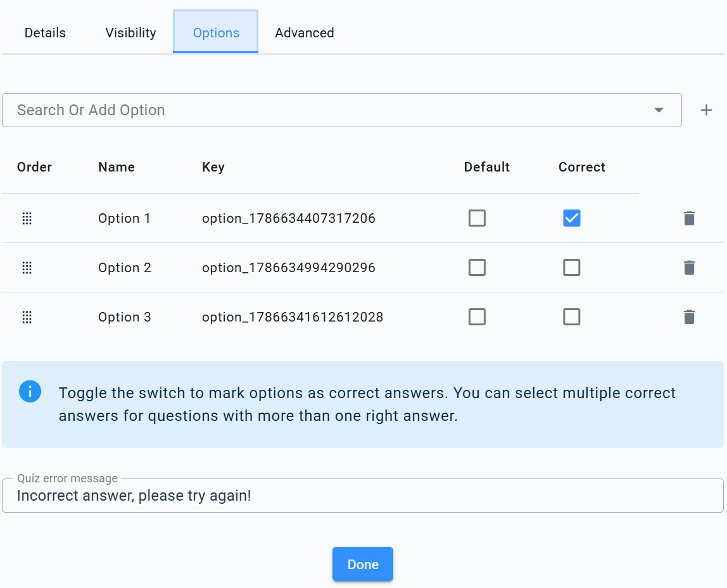Tick the Default checkbox for Option 2
Image resolution: width=727 pixels, height=588 pixels.
[x=477, y=268]
